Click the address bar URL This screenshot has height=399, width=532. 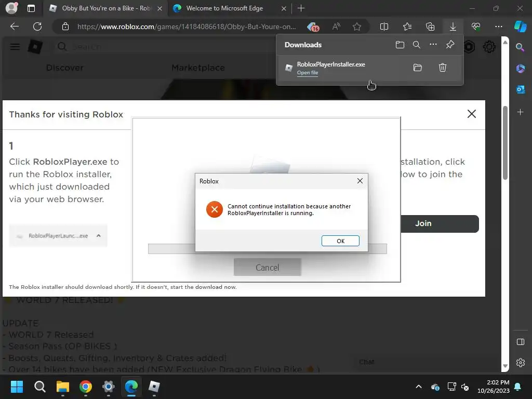click(187, 26)
